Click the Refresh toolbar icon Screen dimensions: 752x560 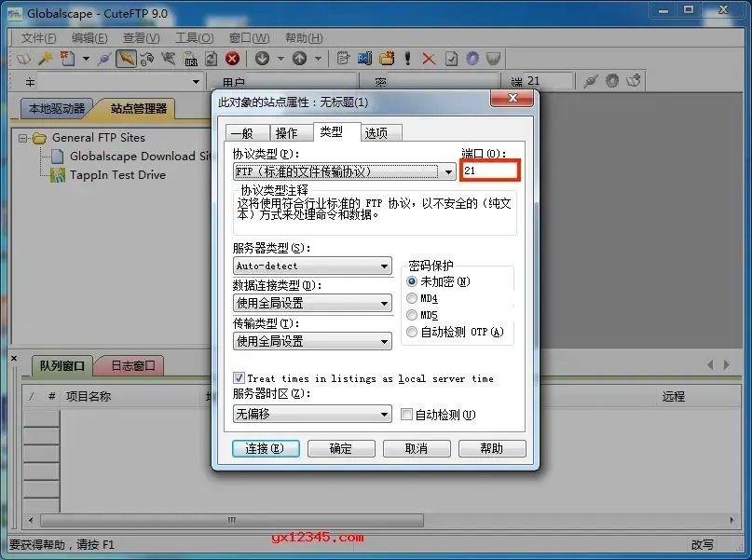pyautogui.click(x=211, y=59)
